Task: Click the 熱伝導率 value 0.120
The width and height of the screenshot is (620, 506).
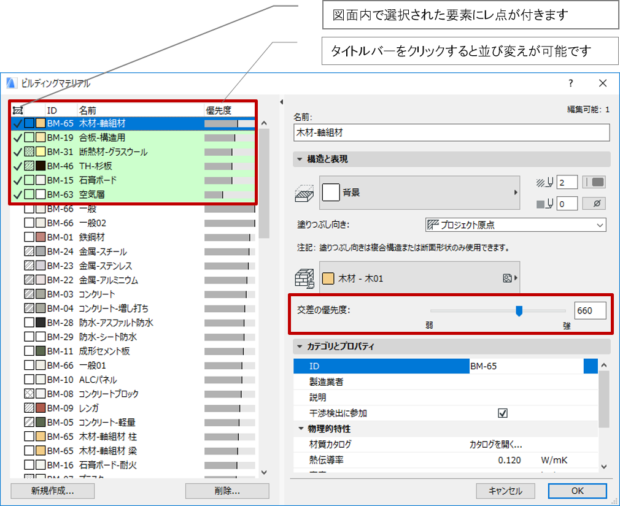Action: coord(509,460)
